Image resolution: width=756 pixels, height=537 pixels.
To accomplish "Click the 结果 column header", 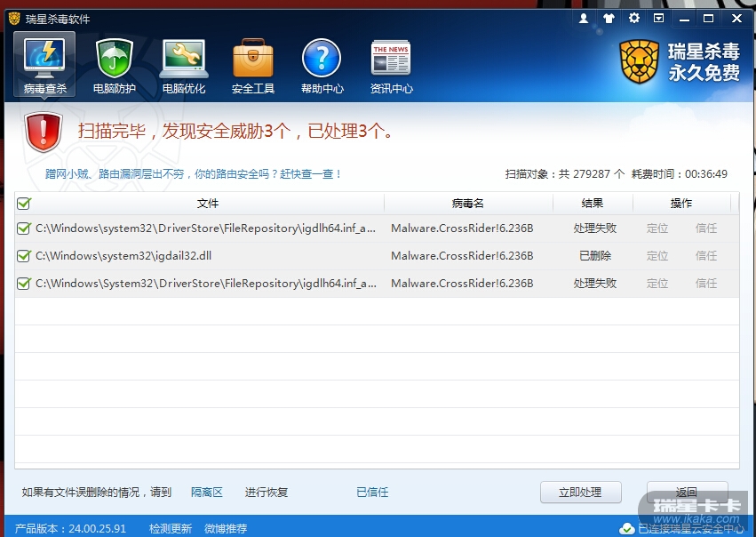I will pyautogui.click(x=592, y=203).
